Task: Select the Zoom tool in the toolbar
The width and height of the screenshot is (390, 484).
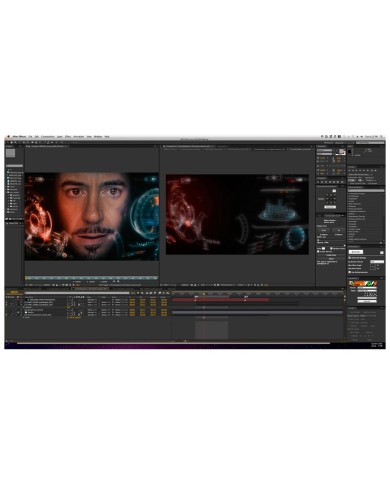Action: (x=15, y=142)
